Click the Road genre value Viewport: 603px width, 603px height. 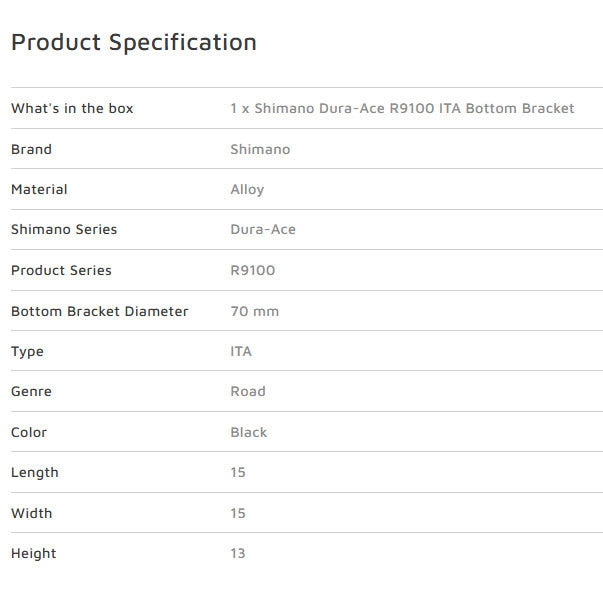tap(248, 391)
